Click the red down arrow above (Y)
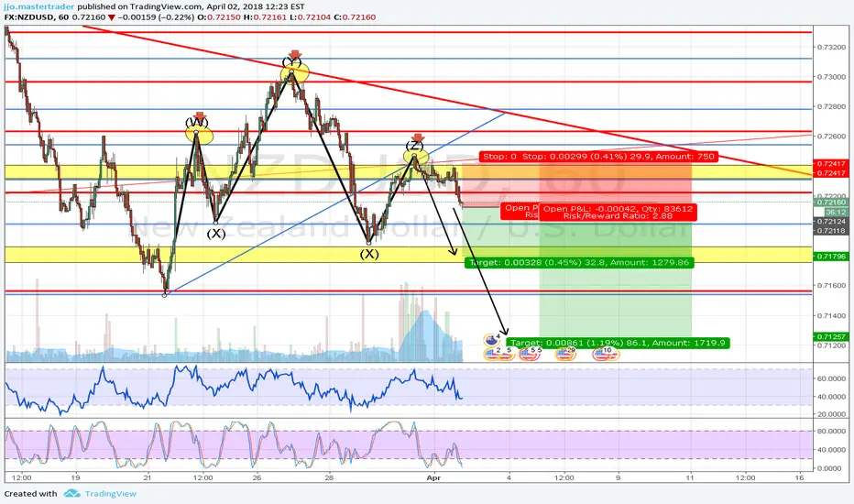 [x=295, y=54]
